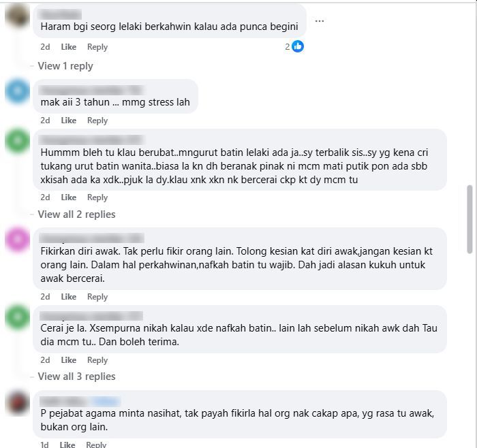This screenshot has width=477, height=448.
Task: Open pink avatar on 'Fikirkan diri awak' comment
Action: click(x=17, y=240)
